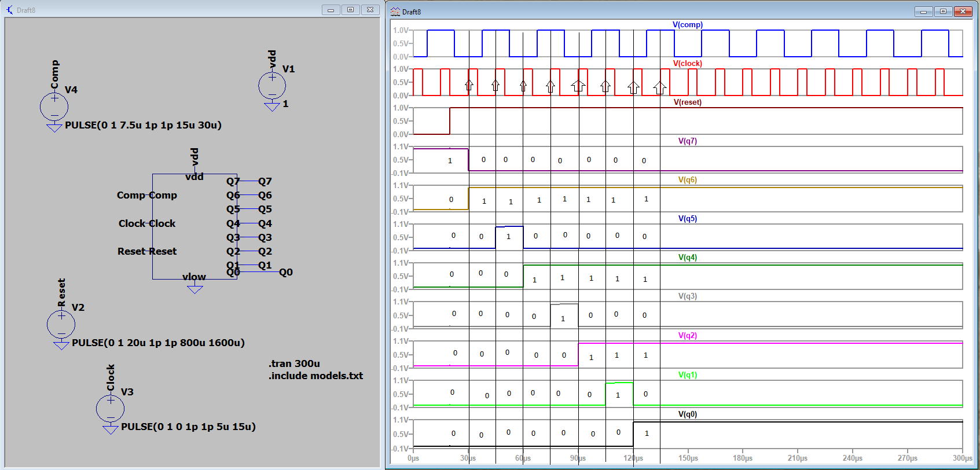Viewport: 980px width, 470px height.
Task: Minimize the waveform viewer window
Action: pyautogui.click(x=923, y=12)
